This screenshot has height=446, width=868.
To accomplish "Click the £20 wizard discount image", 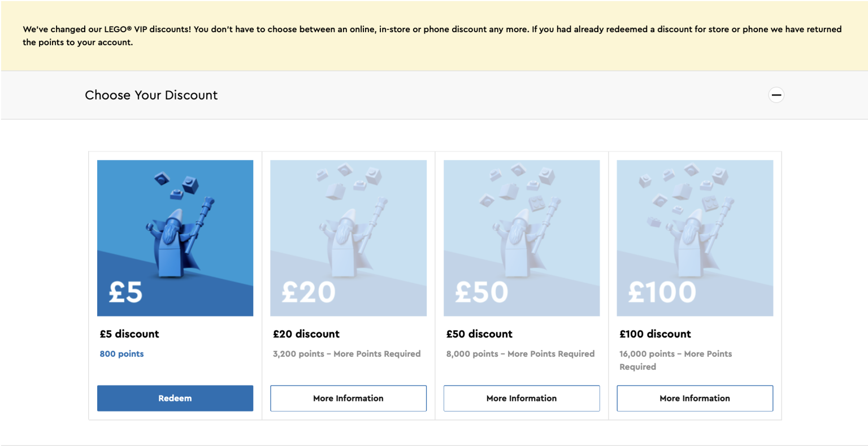I will (x=348, y=237).
